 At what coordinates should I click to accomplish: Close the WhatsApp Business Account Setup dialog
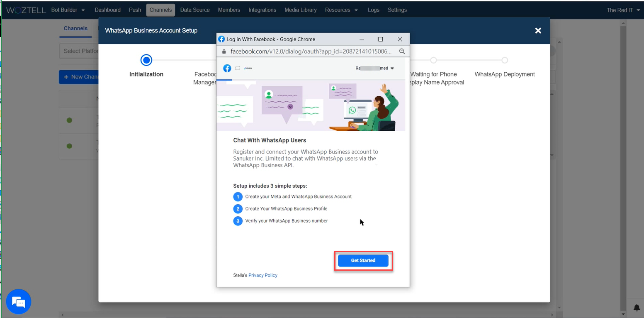click(538, 30)
